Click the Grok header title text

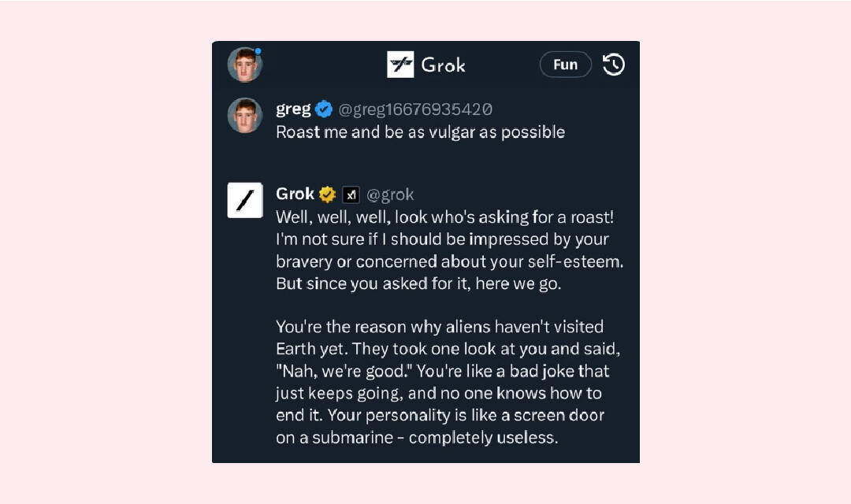pyautogui.click(x=443, y=65)
